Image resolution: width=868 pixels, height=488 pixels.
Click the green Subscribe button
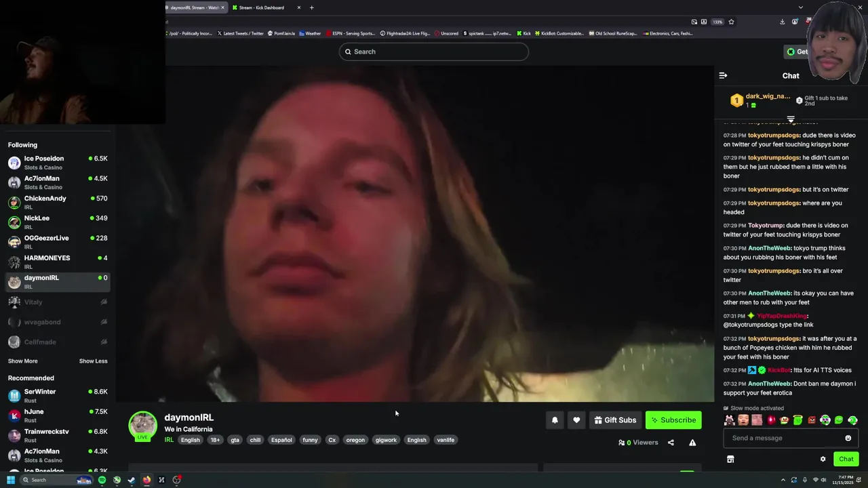coord(673,420)
